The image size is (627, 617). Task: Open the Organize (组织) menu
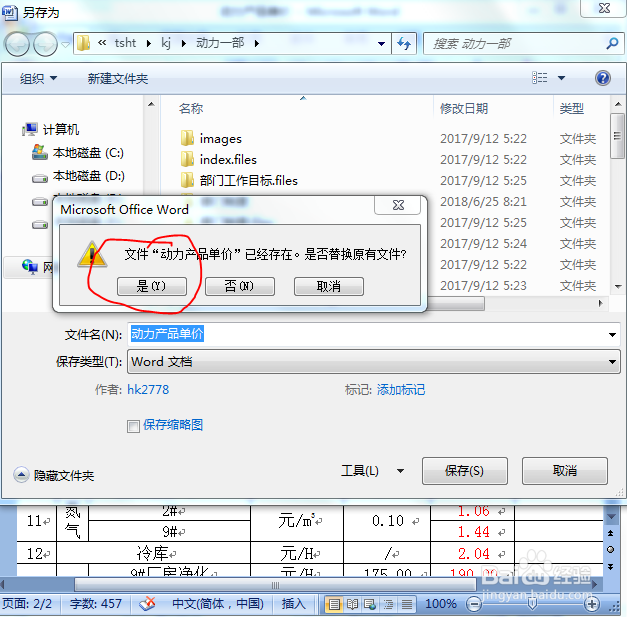click(x=38, y=78)
